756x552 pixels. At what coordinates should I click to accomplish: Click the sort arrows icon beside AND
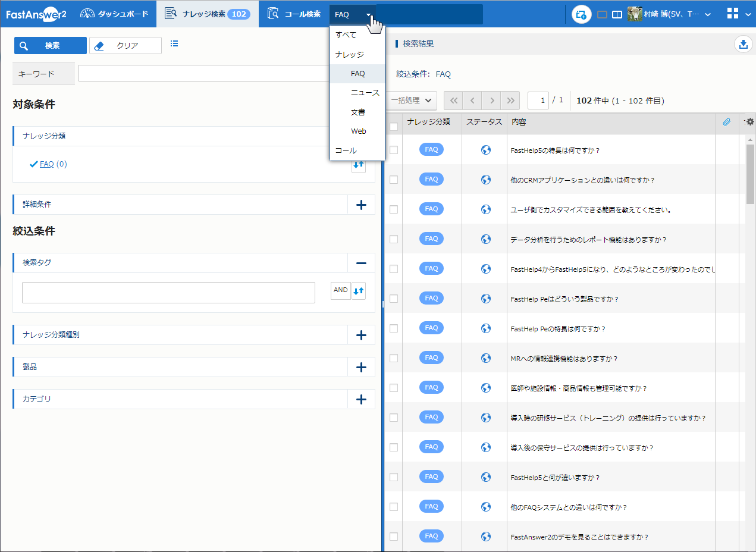pyautogui.click(x=359, y=291)
